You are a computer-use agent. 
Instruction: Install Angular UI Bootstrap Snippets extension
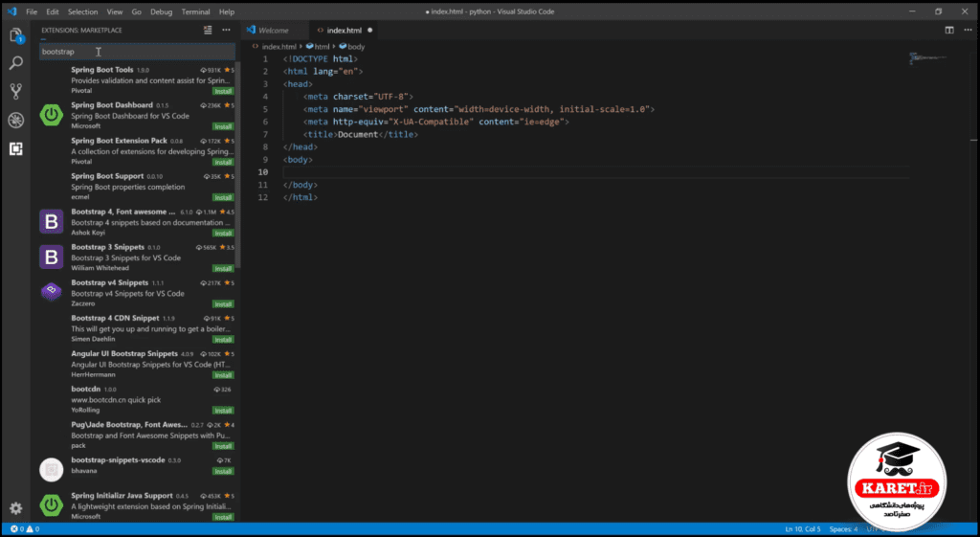(223, 375)
